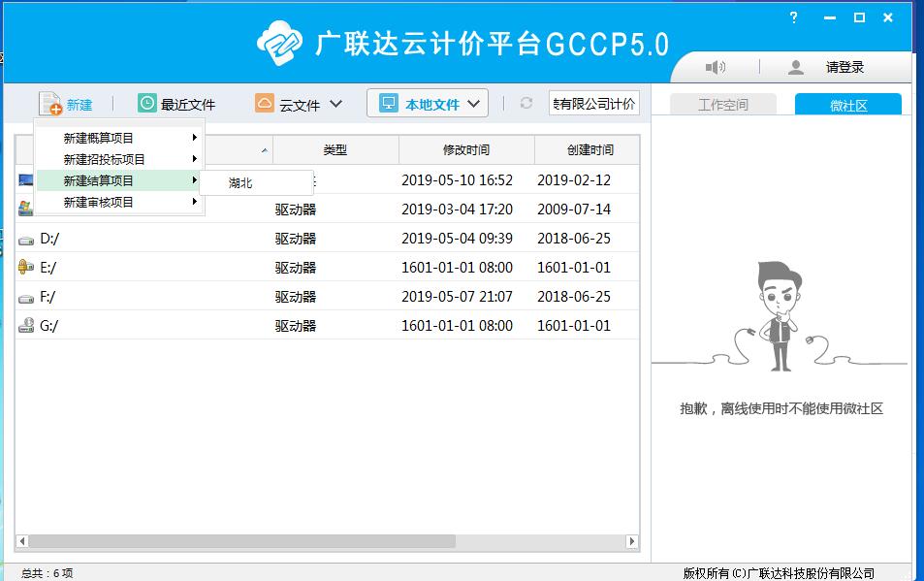Click the user avatar icon
The width and height of the screenshot is (924, 581).
click(x=796, y=67)
